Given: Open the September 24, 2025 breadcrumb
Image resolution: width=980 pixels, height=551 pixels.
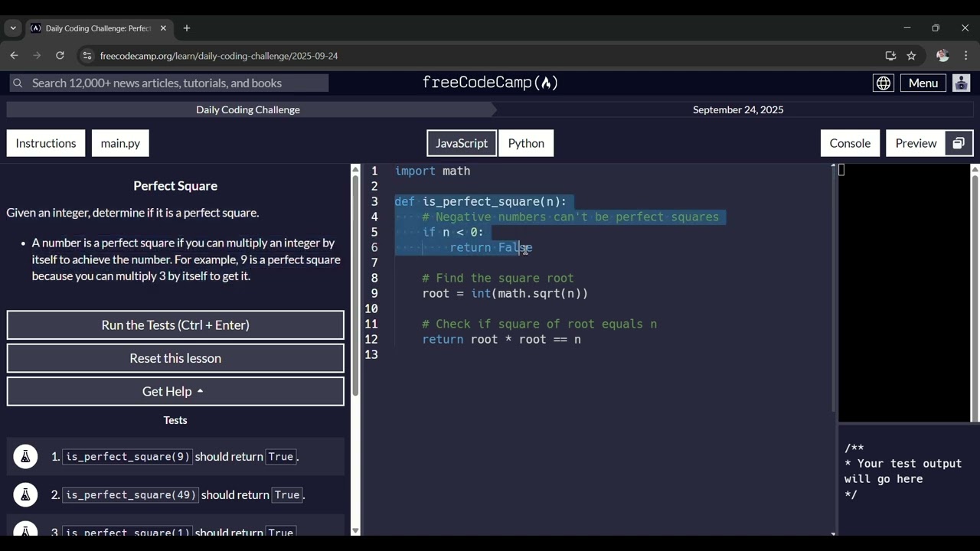Looking at the screenshot, I should 738,109.
